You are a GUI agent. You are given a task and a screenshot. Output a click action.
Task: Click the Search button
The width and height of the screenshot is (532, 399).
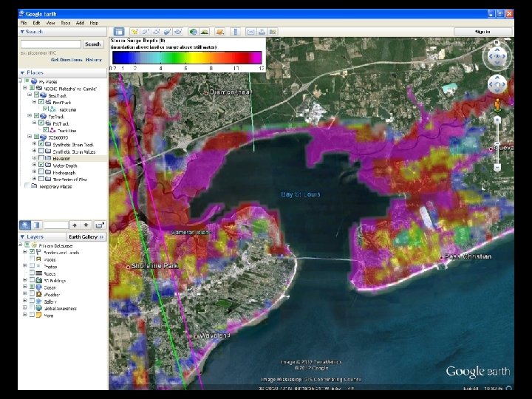pos(92,44)
